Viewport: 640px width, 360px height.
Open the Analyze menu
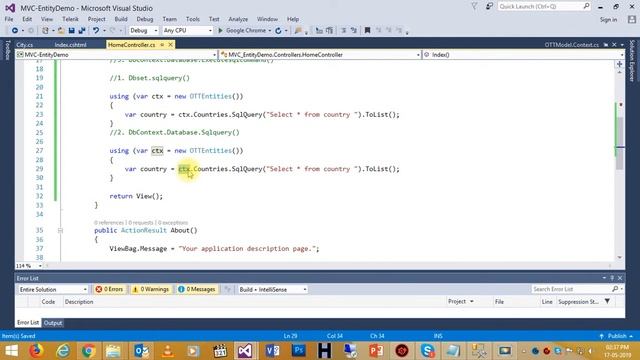(238, 19)
